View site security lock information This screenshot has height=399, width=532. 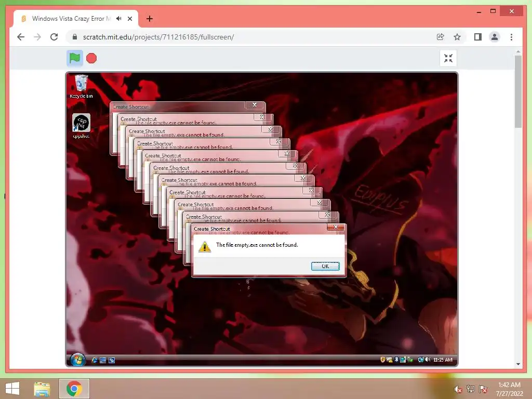[x=75, y=37]
